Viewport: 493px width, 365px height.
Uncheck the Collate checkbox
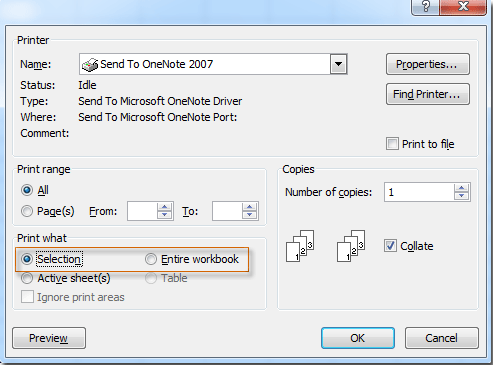click(x=390, y=246)
